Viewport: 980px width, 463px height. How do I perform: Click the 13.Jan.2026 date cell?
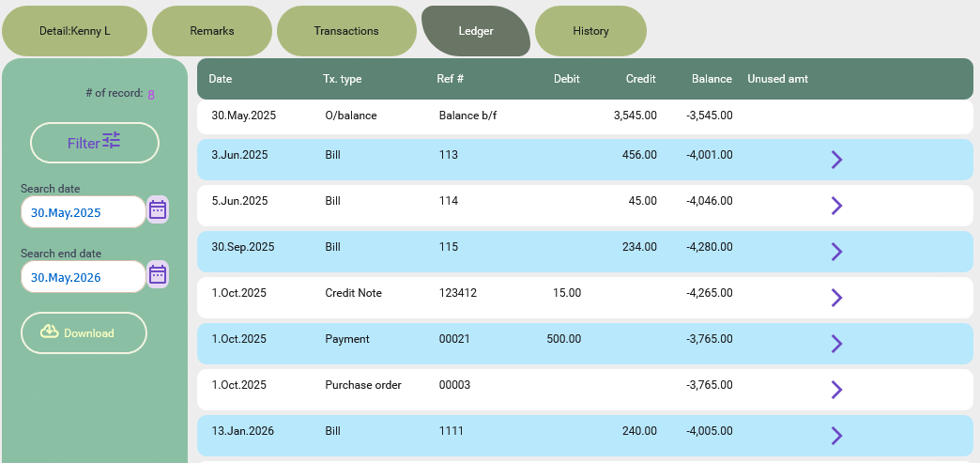pos(242,431)
